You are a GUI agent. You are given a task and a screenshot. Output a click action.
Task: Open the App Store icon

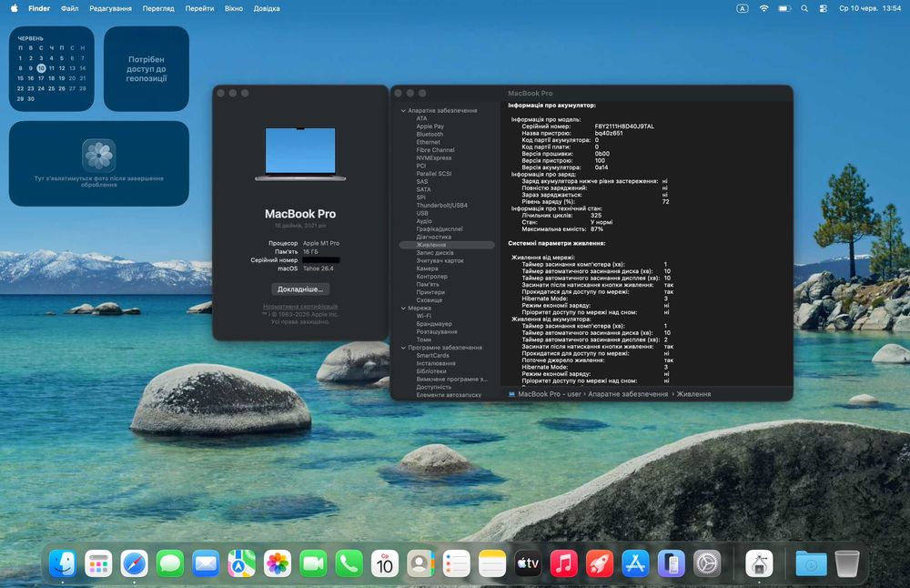(635, 563)
